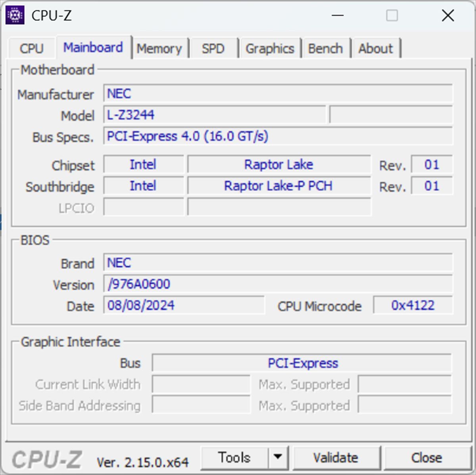
Task: Switch to the Bench tab
Action: [325, 48]
